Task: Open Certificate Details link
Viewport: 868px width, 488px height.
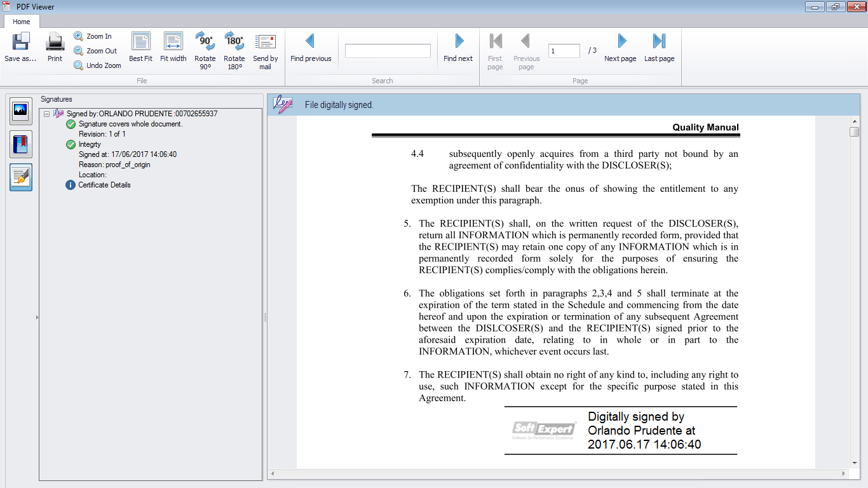Action: tap(104, 185)
